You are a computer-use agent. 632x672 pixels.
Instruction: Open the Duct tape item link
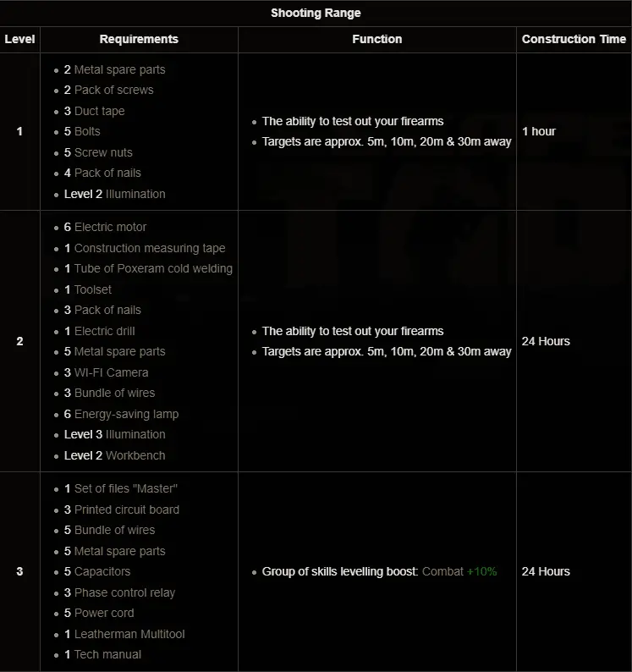point(99,111)
